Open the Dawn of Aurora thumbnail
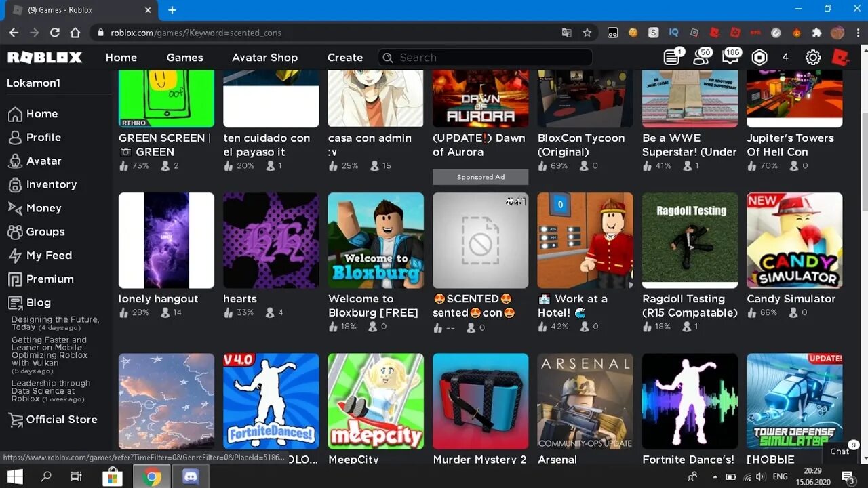Image resolution: width=868 pixels, height=488 pixels. coord(480,98)
